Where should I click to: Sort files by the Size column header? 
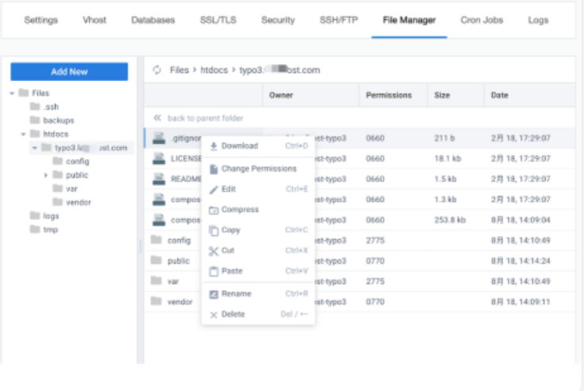pos(442,95)
